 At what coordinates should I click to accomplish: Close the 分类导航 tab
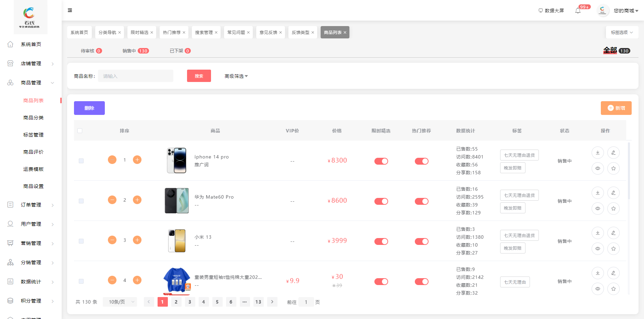120,33
